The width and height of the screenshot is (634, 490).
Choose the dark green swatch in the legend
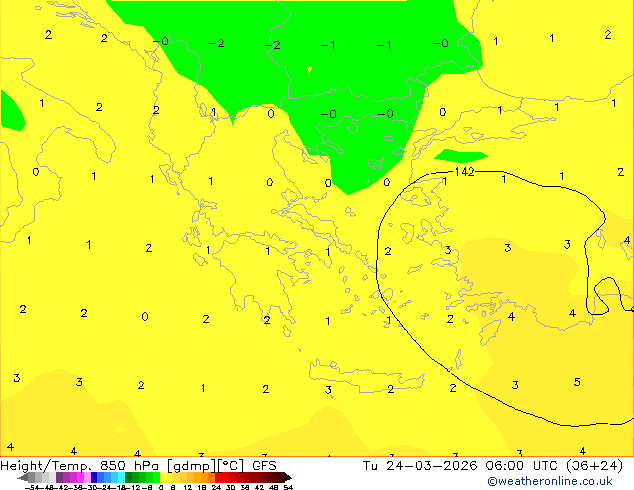(128, 477)
